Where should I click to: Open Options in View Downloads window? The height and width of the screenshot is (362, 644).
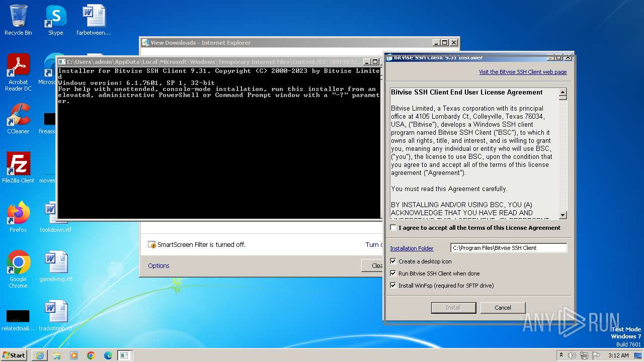click(x=158, y=266)
